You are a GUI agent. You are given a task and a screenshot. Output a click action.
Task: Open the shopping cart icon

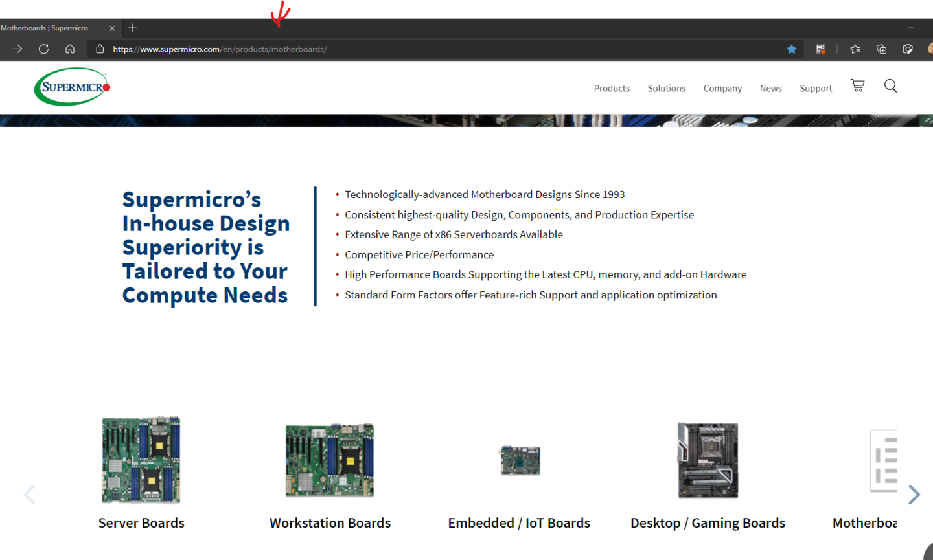click(x=857, y=86)
